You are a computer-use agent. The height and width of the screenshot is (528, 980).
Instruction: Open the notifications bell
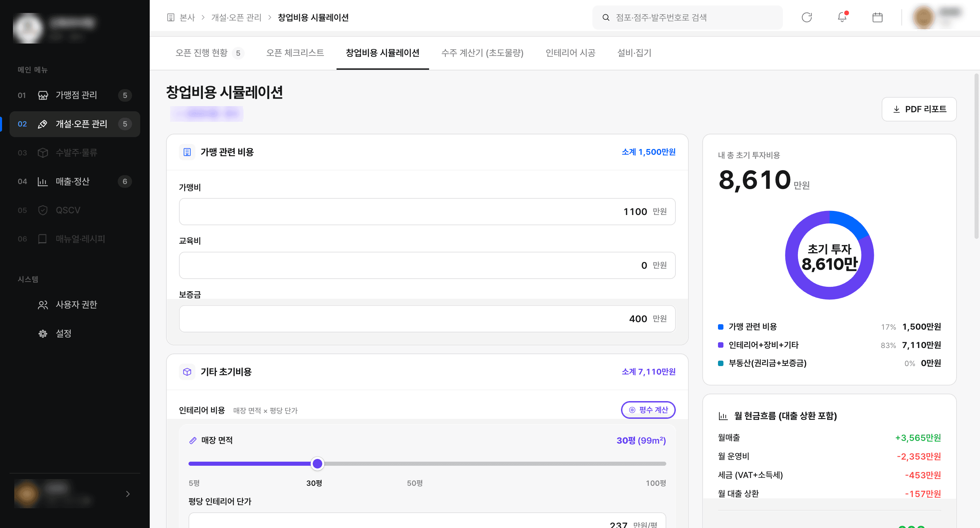(x=842, y=17)
